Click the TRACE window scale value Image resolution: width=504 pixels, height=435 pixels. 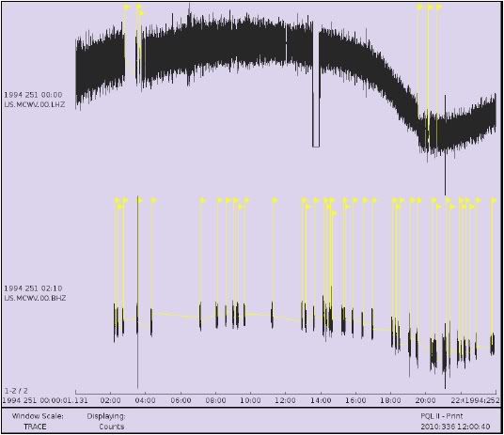tap(35, 427)
